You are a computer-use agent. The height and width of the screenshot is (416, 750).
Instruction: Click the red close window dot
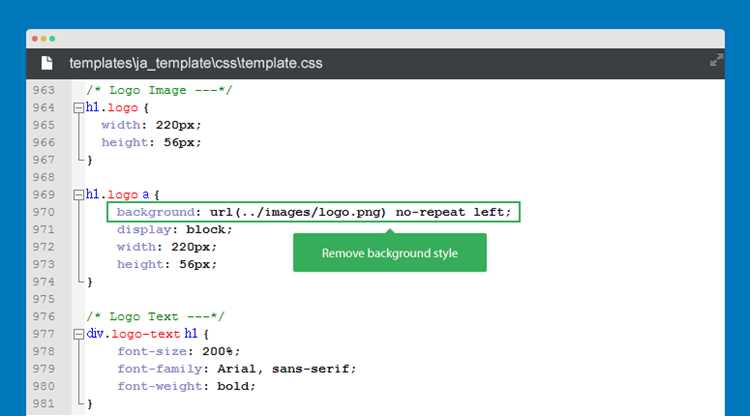click(x=35, y=38)
